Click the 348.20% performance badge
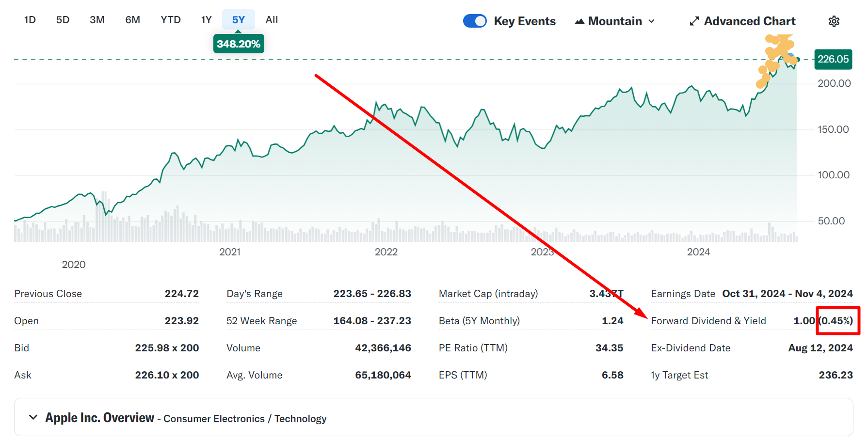The width and height of the screenshot is (868, 441). point(239,44)
